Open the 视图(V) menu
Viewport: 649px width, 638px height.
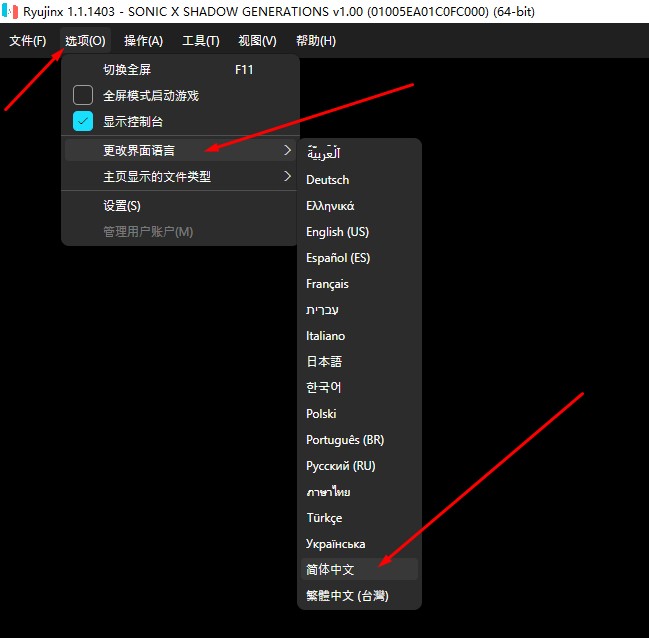click(x=257, y=41)
